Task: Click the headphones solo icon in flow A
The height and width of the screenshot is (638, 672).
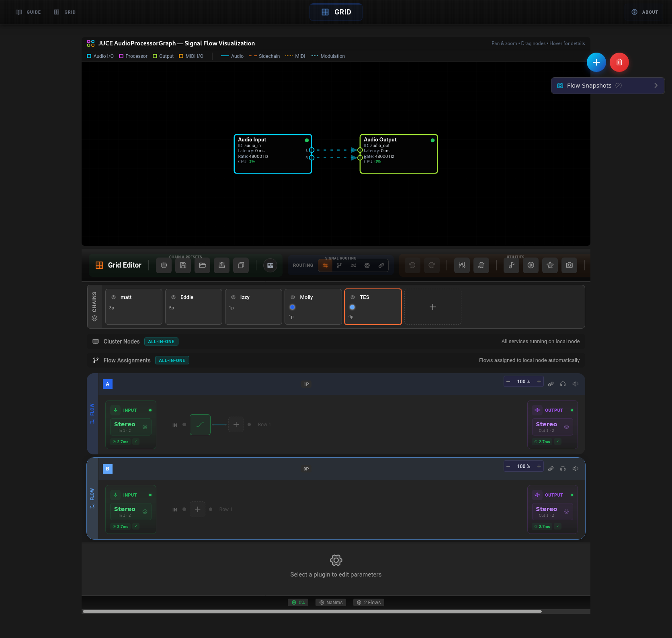Action: pyautogui.click(x=563, y=384)
